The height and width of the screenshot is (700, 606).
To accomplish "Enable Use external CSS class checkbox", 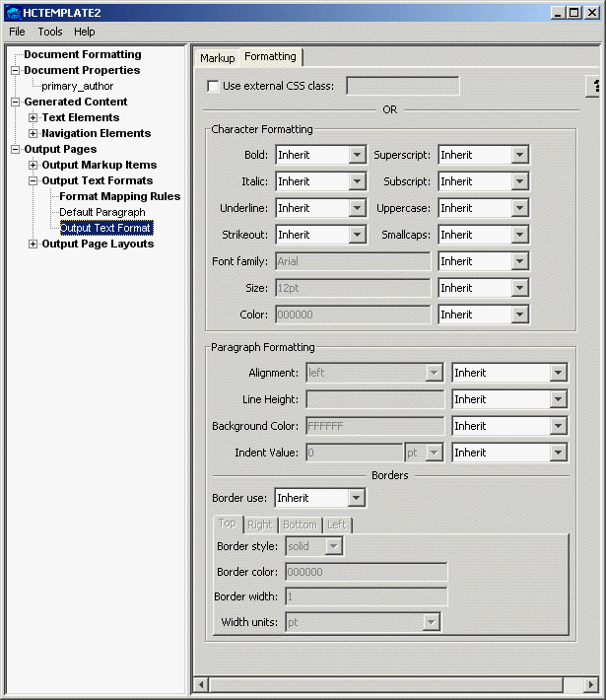I will 213,86.
